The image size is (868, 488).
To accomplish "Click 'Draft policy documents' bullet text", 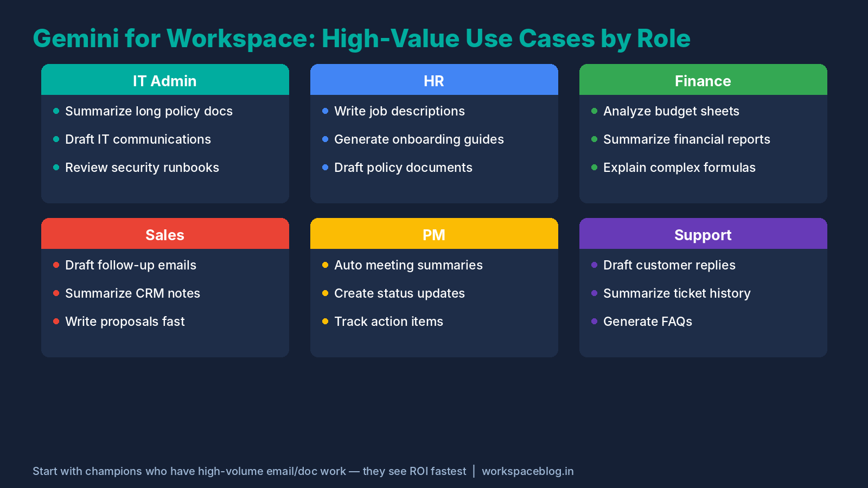I will pos(403,168).
